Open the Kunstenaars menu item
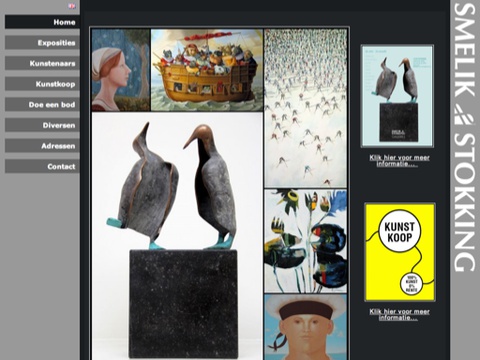The width and height of the screenshot is (480, 360). (42, 63)
